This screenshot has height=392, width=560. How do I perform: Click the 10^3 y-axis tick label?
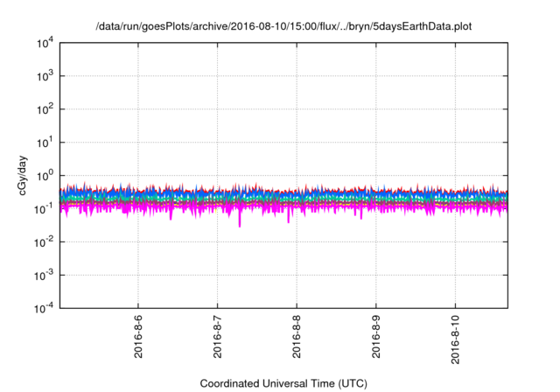[45, 76]
